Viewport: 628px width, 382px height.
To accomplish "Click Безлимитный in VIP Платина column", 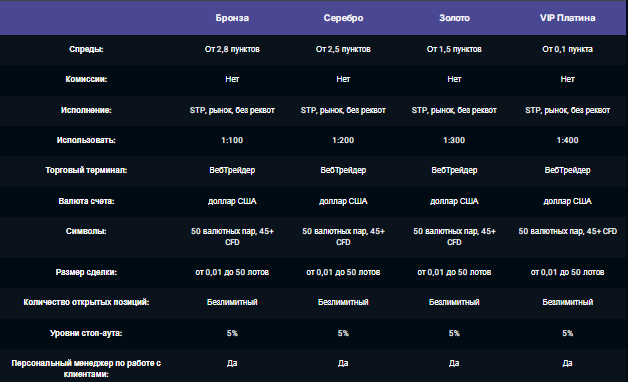I will tap(567, 302).
